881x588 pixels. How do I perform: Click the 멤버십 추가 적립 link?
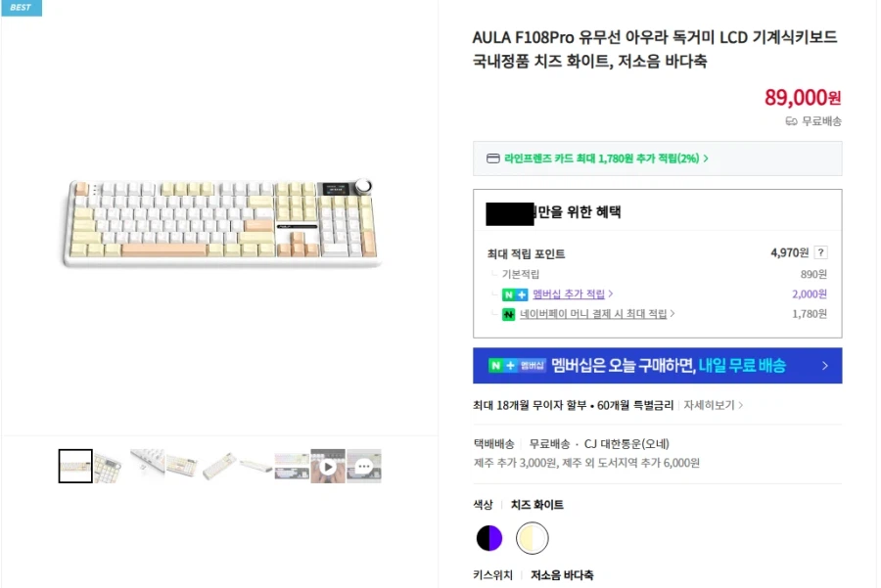point(570,294)
